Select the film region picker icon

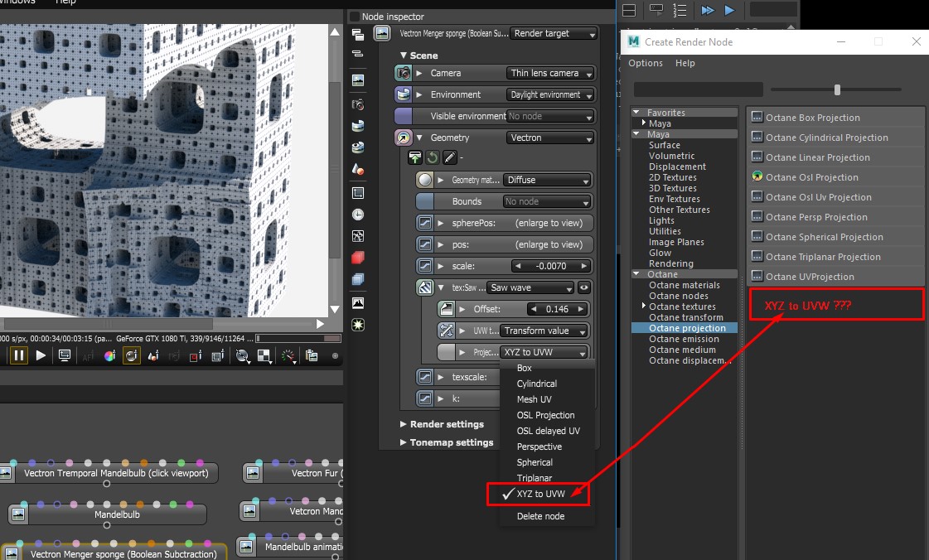217,355
